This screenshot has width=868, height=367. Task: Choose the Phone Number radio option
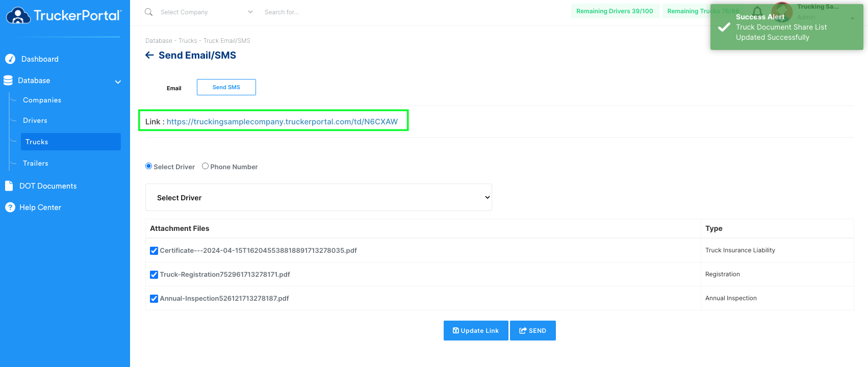coord(205,166)
